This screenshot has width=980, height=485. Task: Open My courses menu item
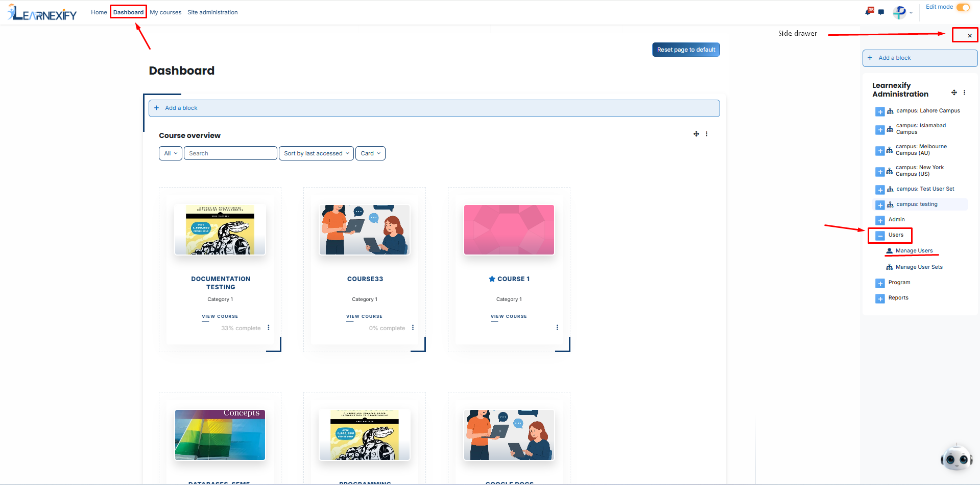[x=165, y=12]
